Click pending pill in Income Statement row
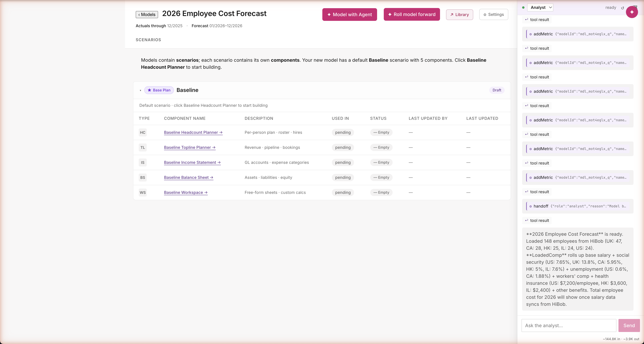This screenshot has width=644, height=344. (x=343, y=162)
